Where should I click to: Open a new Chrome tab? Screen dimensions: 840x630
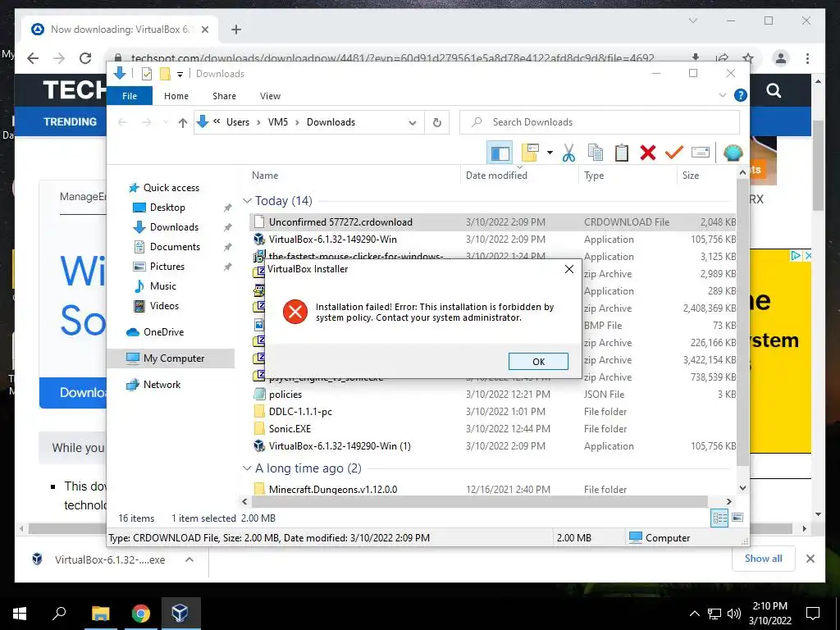[x=236, y=30]
